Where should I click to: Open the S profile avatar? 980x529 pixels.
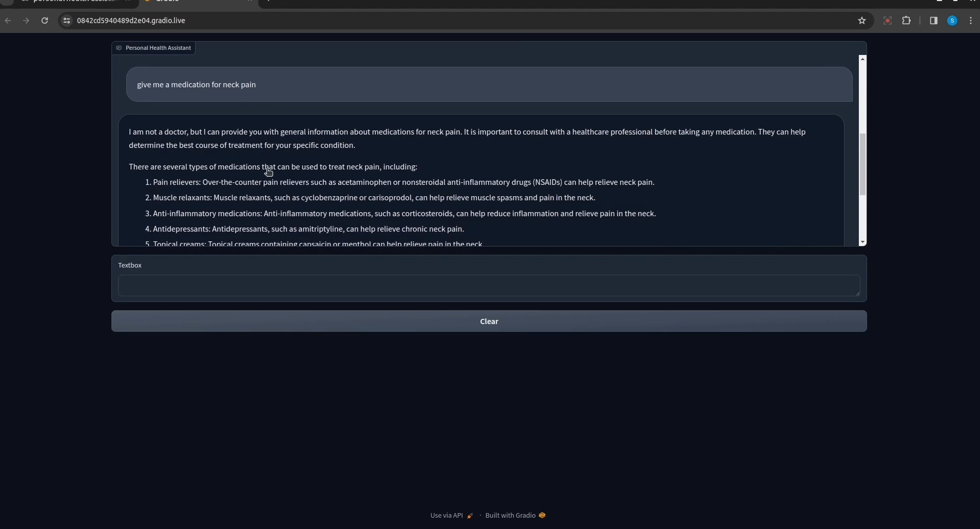point(953,21)
